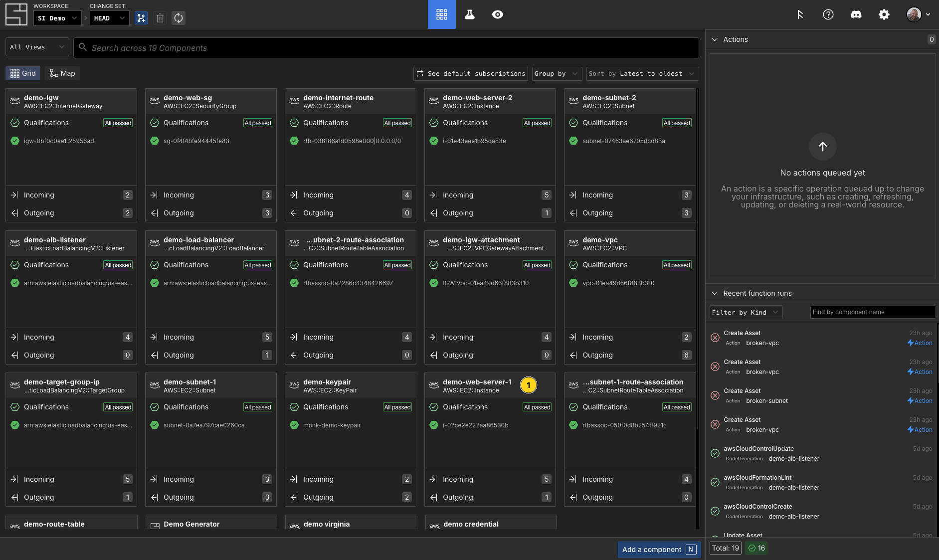939x560 pixels.
Task: Collapse the Recent function runs section
Action: pyautogui.click(x=715, y=293)
